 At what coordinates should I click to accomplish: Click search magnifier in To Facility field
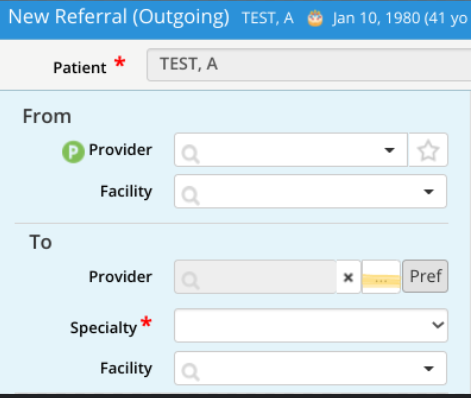pos(190,372)
